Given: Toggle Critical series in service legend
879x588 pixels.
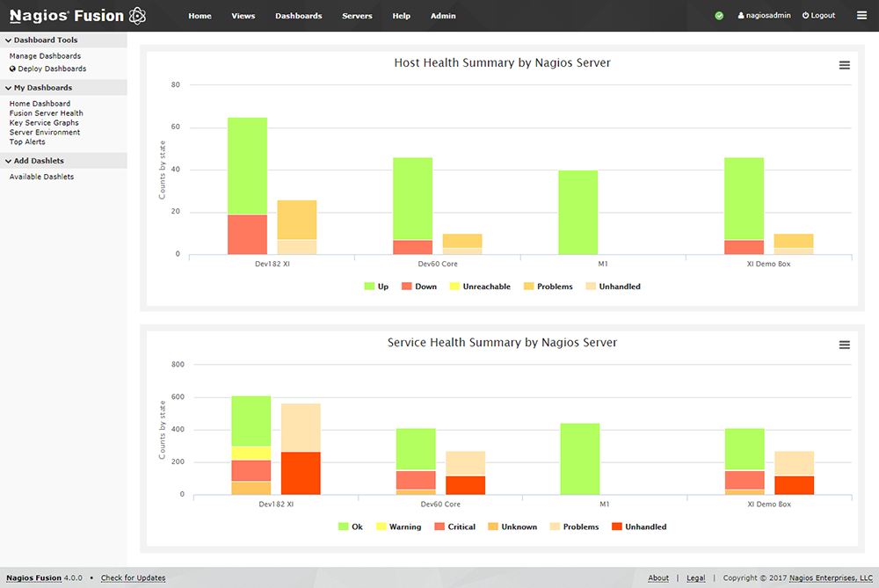Looking at the screenshot, I should pyautogui.click(x=454, y=527).
